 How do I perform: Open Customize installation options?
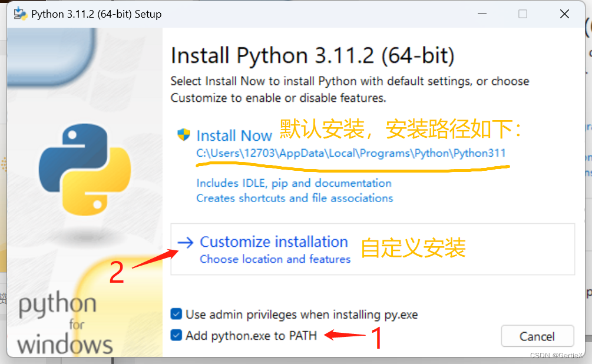[x=274, y=241]
